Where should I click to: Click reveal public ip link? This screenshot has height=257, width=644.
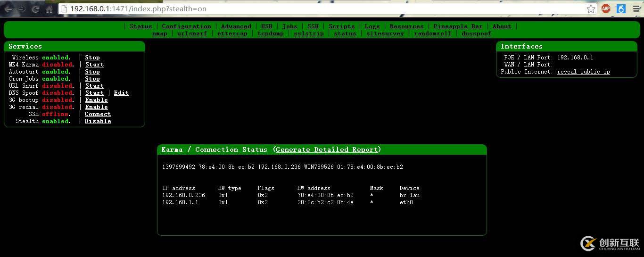[584, 72]
